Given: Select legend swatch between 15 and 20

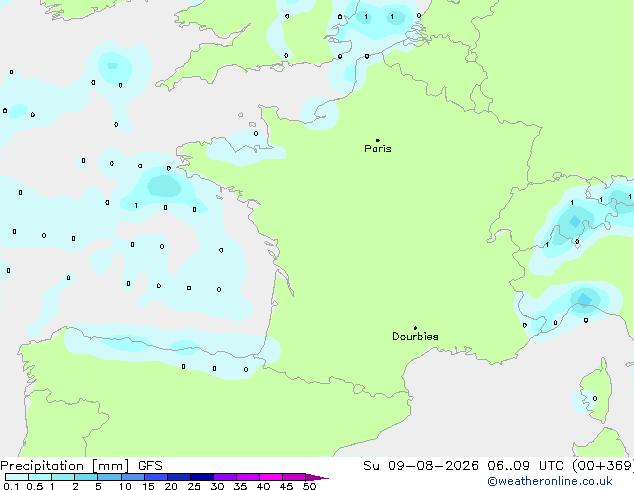Looking at the screenshot, I should [x=156, y=477].
